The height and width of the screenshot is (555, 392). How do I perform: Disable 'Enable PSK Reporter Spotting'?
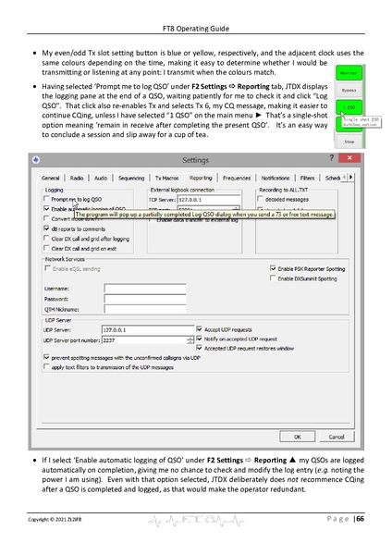click(273, 268)
